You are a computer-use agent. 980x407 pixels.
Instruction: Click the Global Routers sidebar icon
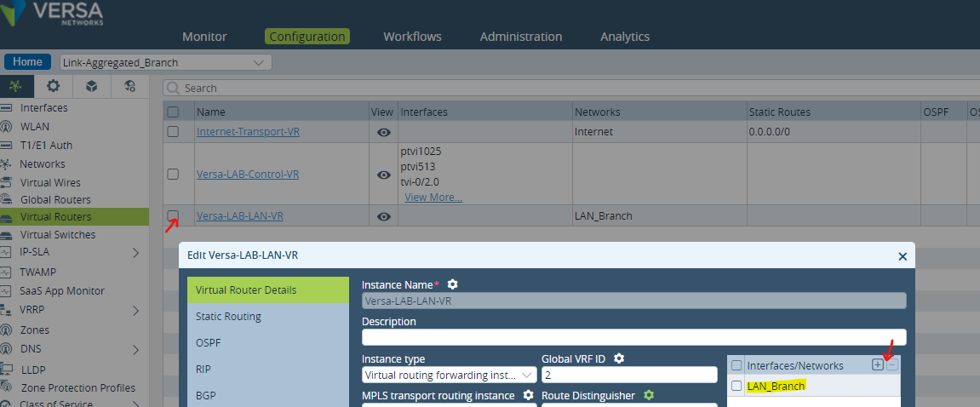tap(6, 200)
